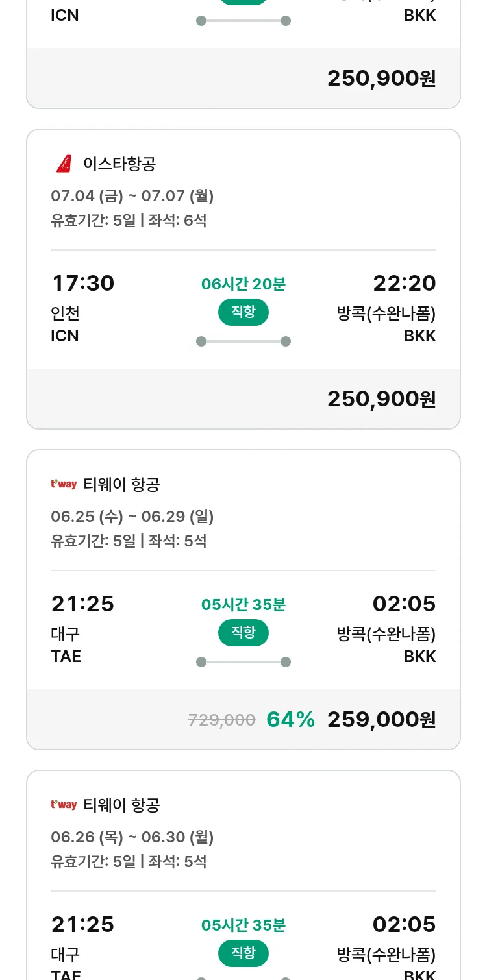Click the 17:30 인천 ICN departure info
Viewport: 487px width, 980px height.
click(82, 308)
